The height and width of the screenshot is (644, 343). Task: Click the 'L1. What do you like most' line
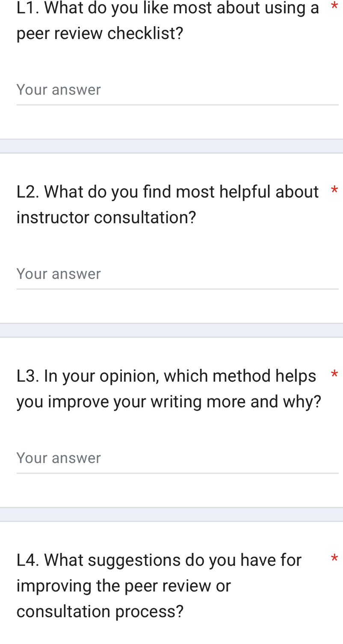pyautogui.click(x=168, y=8)
